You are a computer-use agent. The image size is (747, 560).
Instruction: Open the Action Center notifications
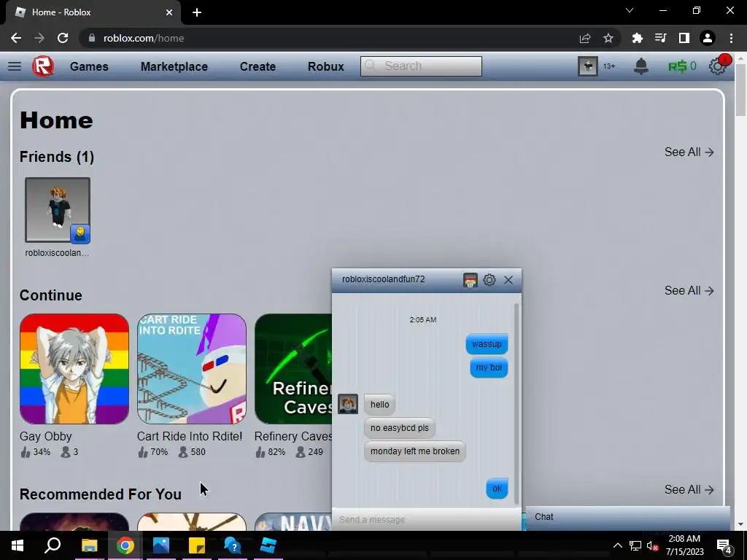click(x=724, y=545)
